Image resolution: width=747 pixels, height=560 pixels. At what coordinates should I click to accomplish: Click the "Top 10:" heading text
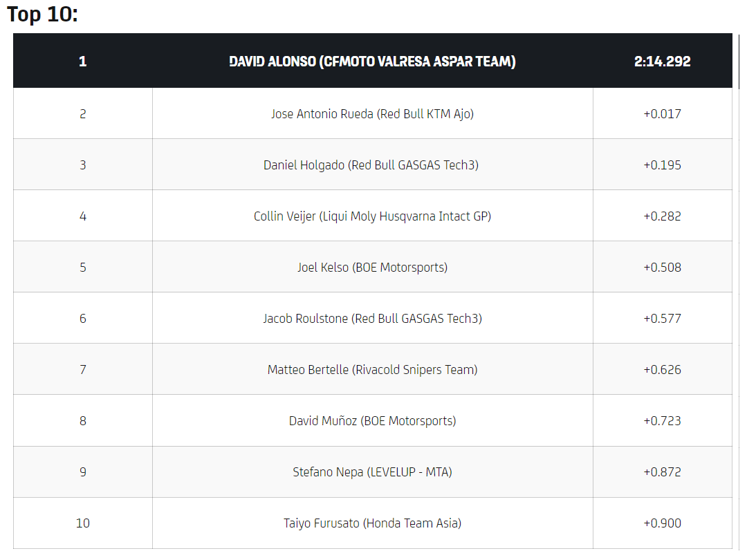42,14
